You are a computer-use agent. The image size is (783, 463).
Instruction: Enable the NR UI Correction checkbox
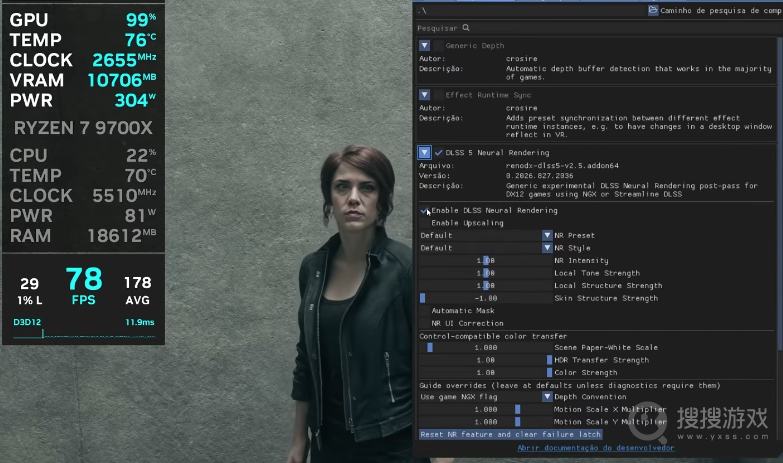click(x=424, y=323)
